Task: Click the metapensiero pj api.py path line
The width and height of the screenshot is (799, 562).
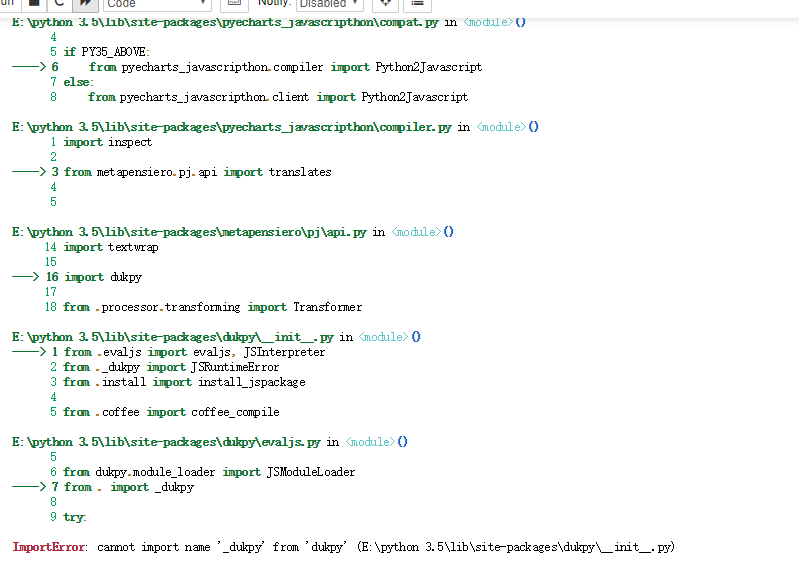Action: click(x=233, y=232)
